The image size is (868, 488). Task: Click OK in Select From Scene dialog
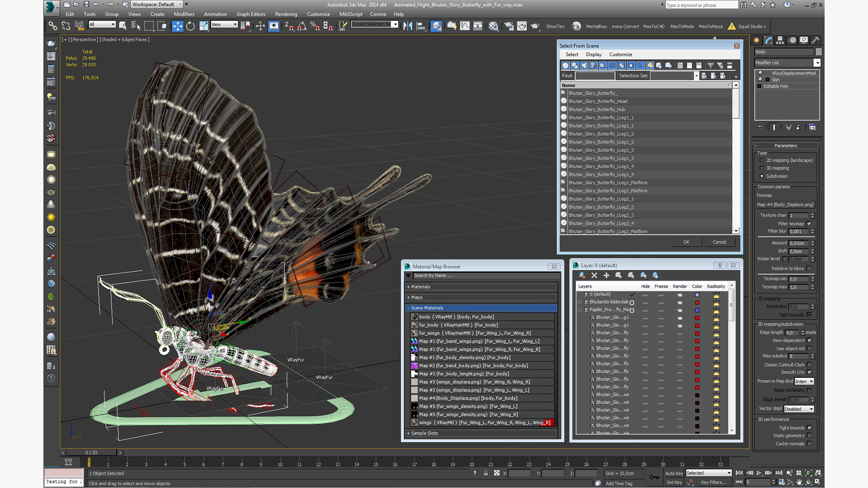pyautogui.click(x=686, y=242)
